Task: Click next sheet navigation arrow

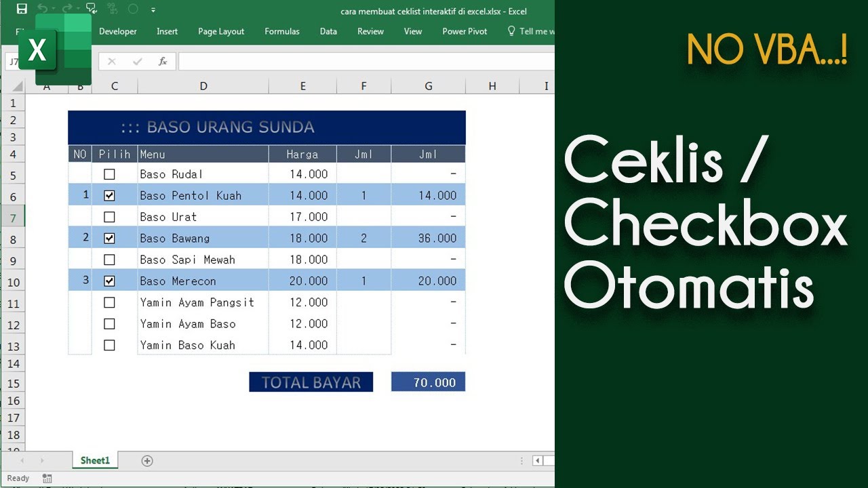Action: tap(42, 461)
